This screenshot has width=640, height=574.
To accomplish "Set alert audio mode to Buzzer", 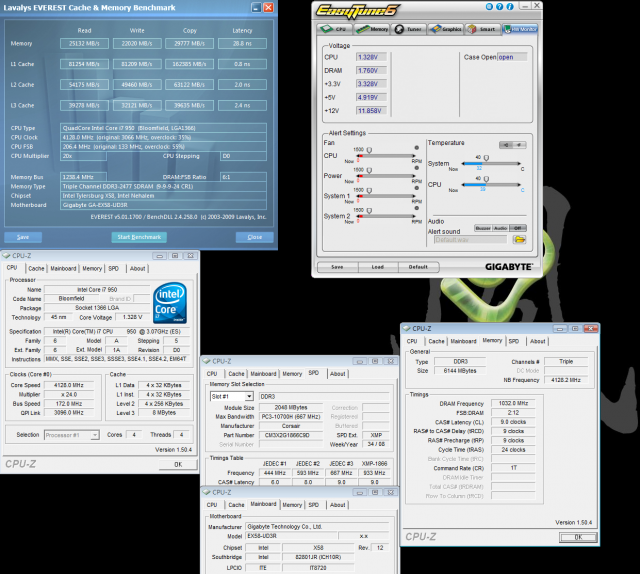I will tap(483, 228).
